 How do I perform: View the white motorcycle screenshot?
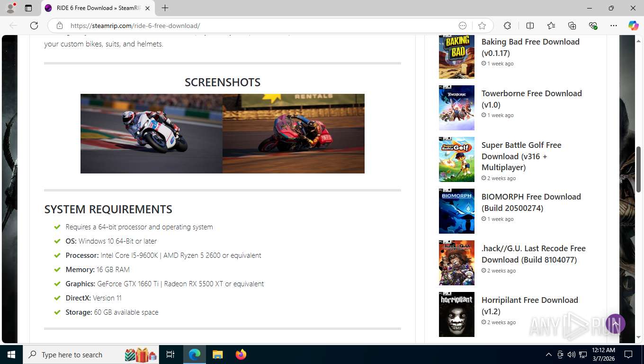coord(152,134)
